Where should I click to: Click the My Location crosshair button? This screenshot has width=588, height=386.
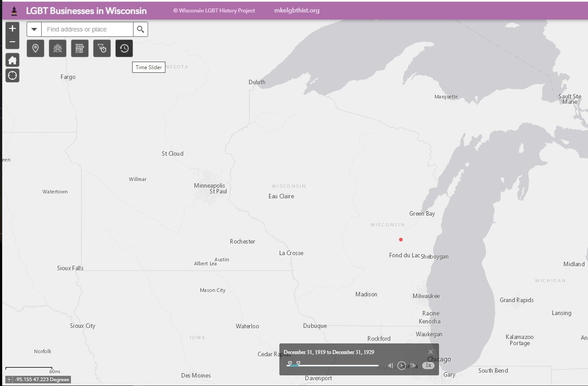click(12, 75)
